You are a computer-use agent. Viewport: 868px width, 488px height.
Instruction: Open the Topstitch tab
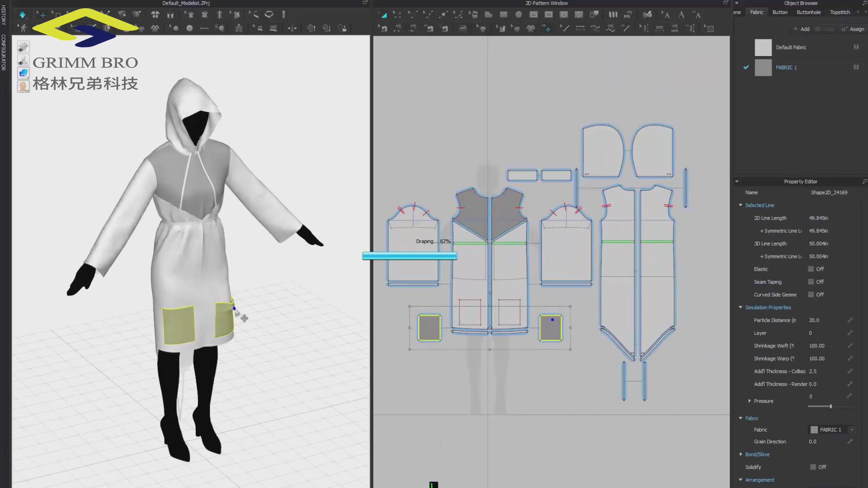pos(840,12)
